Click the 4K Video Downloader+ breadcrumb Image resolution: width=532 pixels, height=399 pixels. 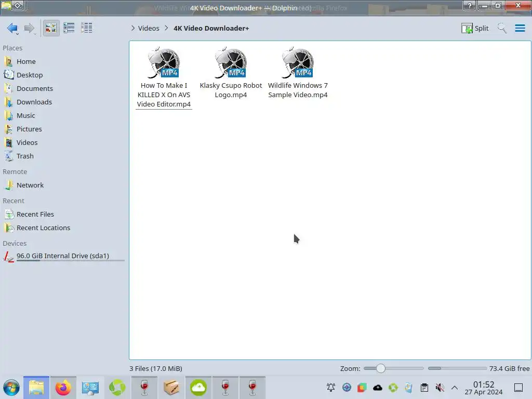(x=211, y=28)
